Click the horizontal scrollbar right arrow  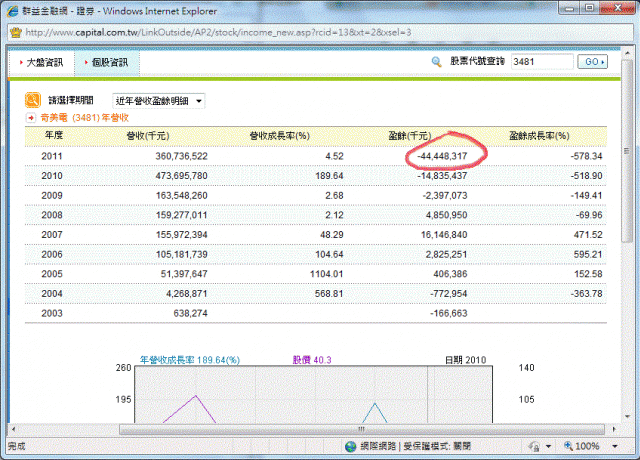tap(613, 429)
